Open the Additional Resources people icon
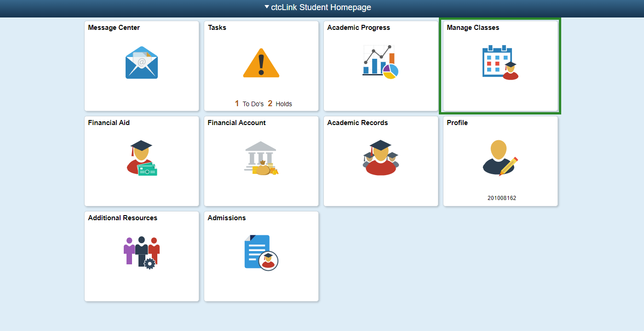This screenshot has height=331, width=644. tap(142, 253)
